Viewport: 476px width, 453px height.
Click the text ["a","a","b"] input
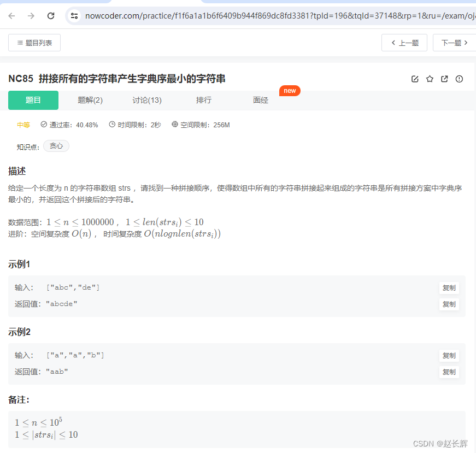point(75,355)
